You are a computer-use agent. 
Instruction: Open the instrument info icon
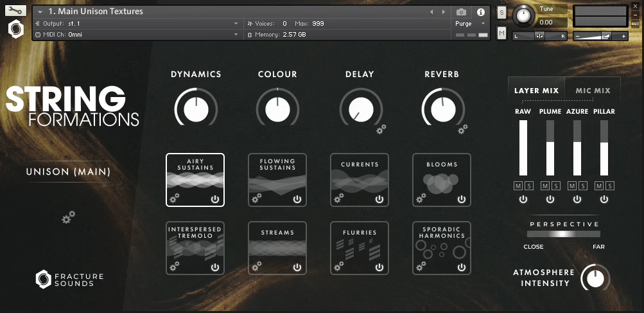coord(480,12)
